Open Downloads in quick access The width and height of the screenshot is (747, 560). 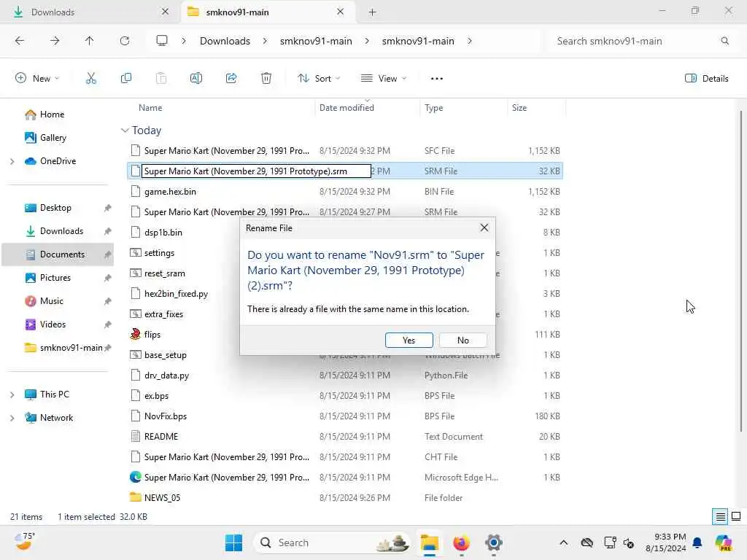click(x=62, y=231)
